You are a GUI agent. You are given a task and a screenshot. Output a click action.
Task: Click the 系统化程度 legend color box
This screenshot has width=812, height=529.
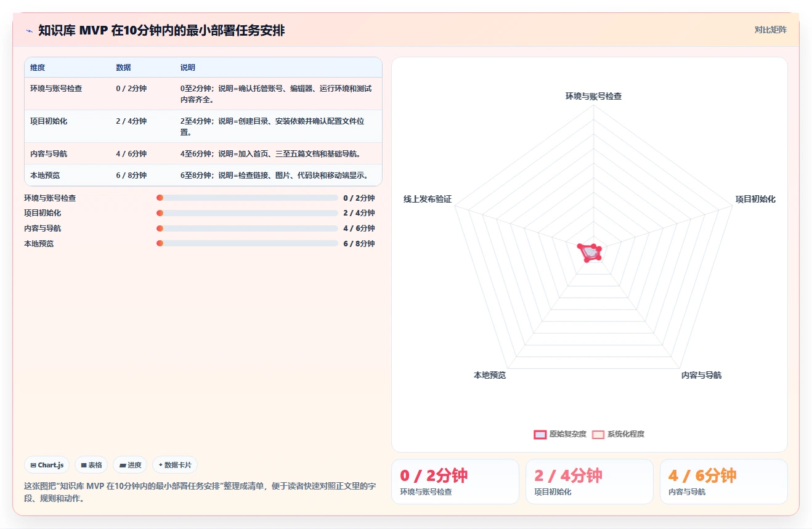598,434
